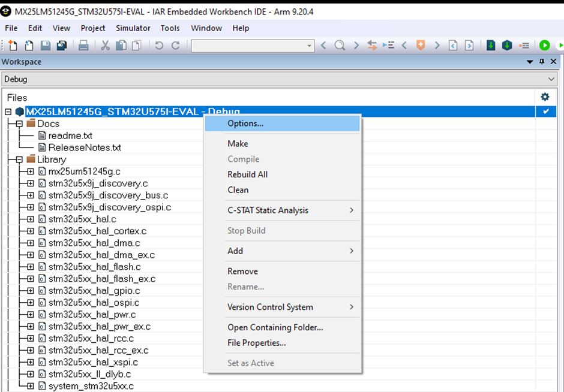
Task: Open the Simulator menu
Action: (133, 28)
